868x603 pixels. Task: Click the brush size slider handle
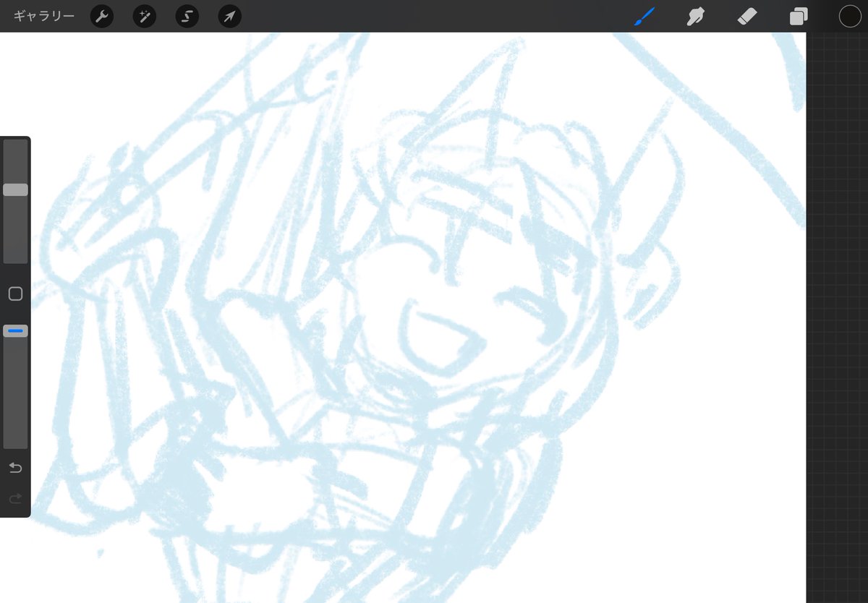pos(15,189)
